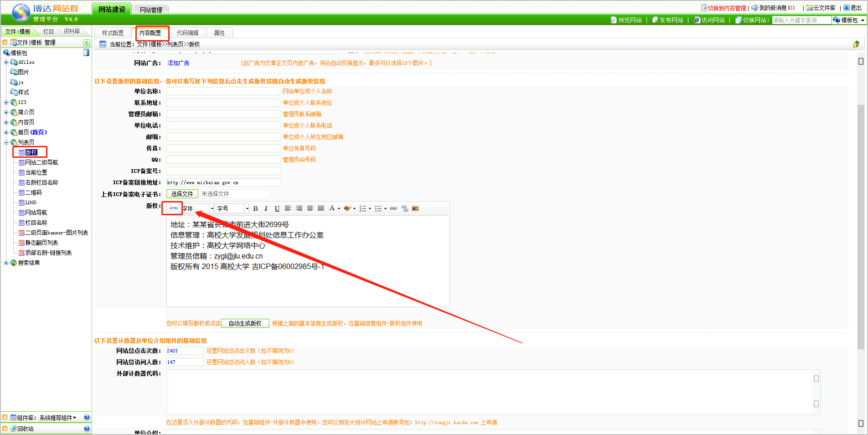
Task: Open the font color picker dropdown
Action: coord(339,208)
